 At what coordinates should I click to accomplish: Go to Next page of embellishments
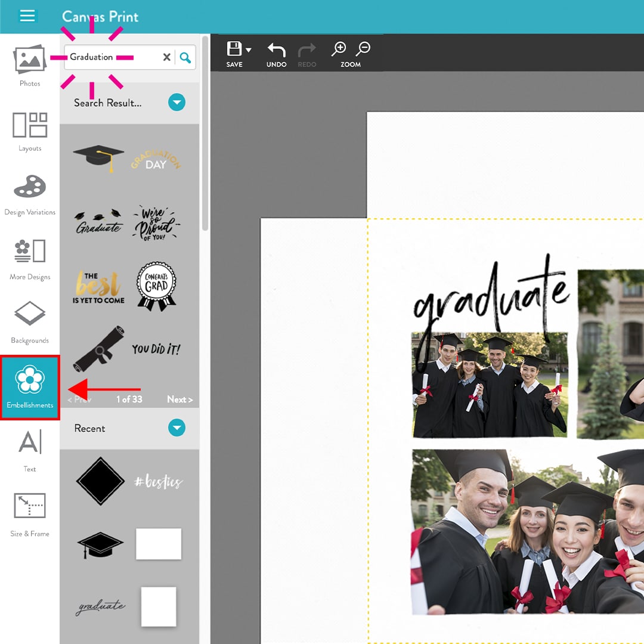coord(179,400)
